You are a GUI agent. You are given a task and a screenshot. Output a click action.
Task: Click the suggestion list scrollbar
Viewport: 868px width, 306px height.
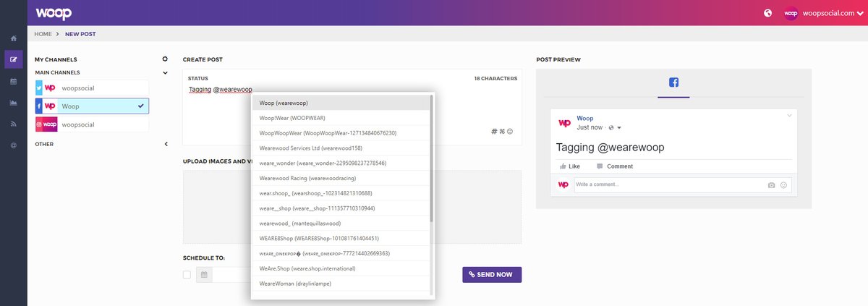(x=432, y=158)
